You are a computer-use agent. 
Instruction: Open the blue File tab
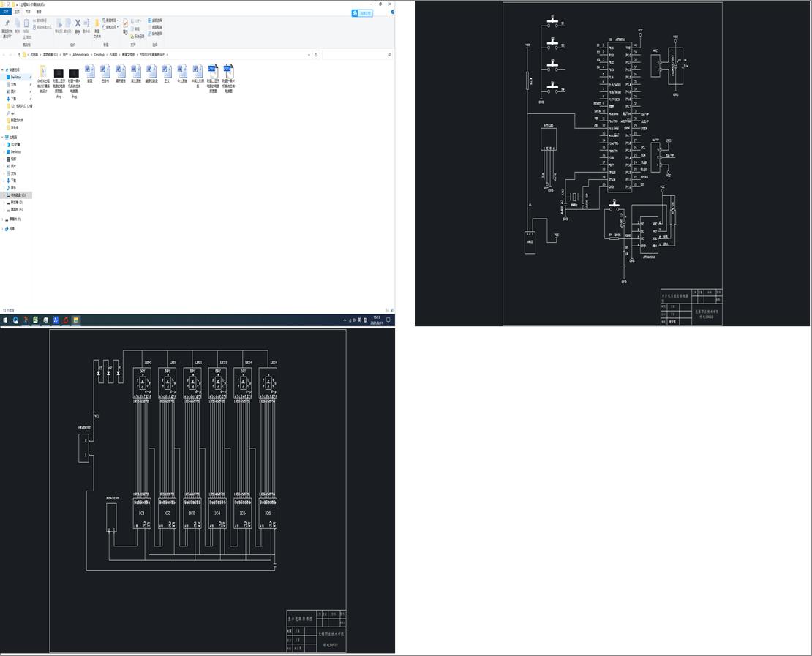point(7,12)
